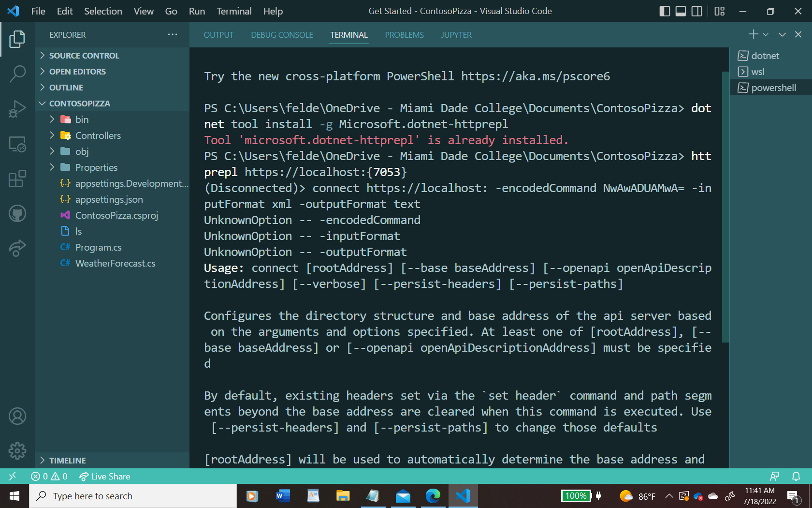Image resolution: width=812 pixels, height=508 pixels.
Task: Click the aka.ms/pscore6 link in terminal
Action: click(536, 76)
